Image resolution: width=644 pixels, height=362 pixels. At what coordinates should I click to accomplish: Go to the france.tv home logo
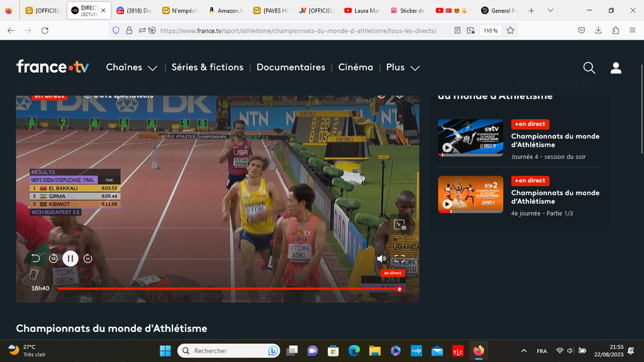53,67
